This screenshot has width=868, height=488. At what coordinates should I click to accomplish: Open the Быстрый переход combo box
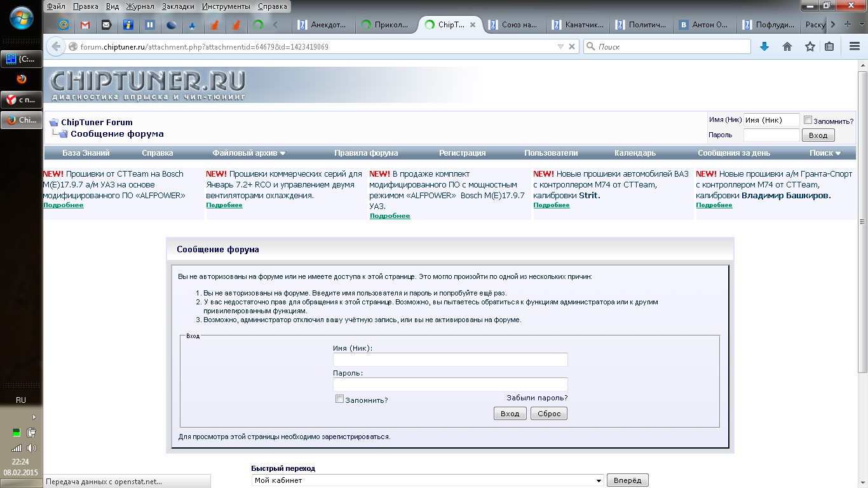click(x=428, y=480)
